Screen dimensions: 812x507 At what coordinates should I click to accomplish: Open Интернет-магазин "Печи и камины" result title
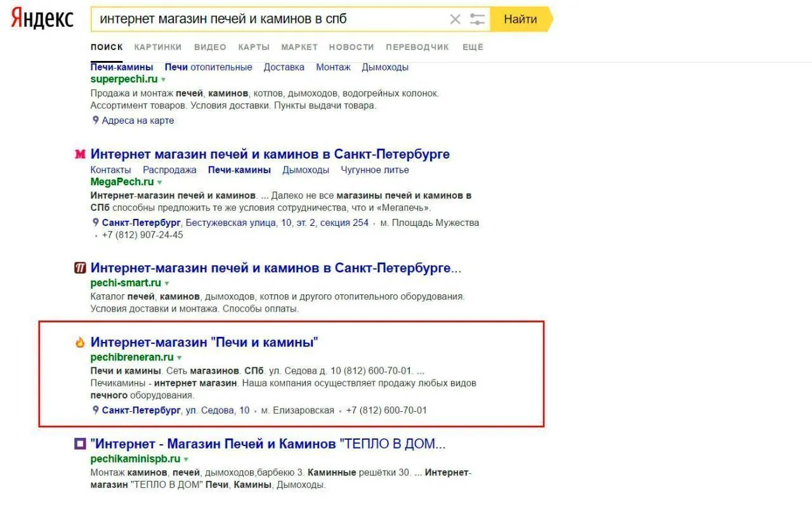(x=204, y=343)
